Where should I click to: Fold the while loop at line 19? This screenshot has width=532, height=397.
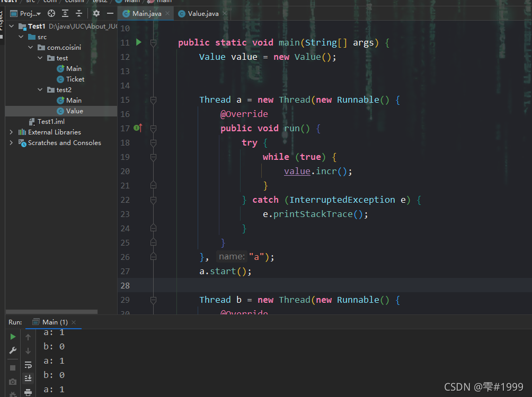click(153, 157)
